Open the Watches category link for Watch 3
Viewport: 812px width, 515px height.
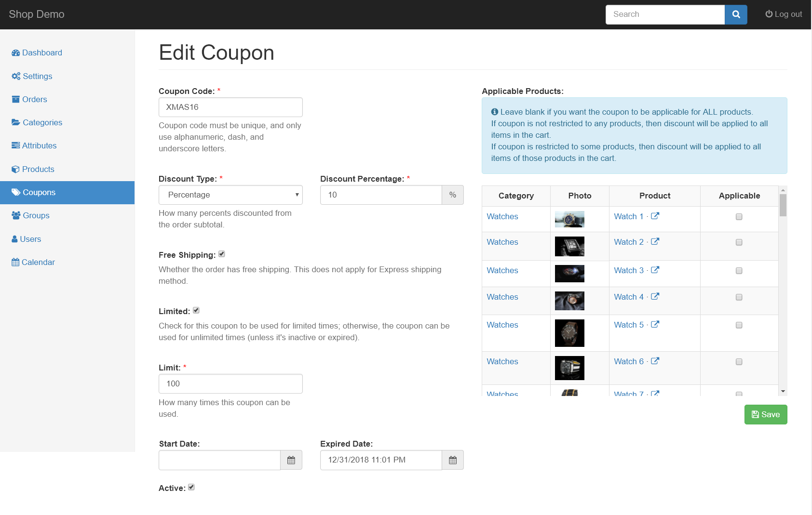tap(502, 270)
